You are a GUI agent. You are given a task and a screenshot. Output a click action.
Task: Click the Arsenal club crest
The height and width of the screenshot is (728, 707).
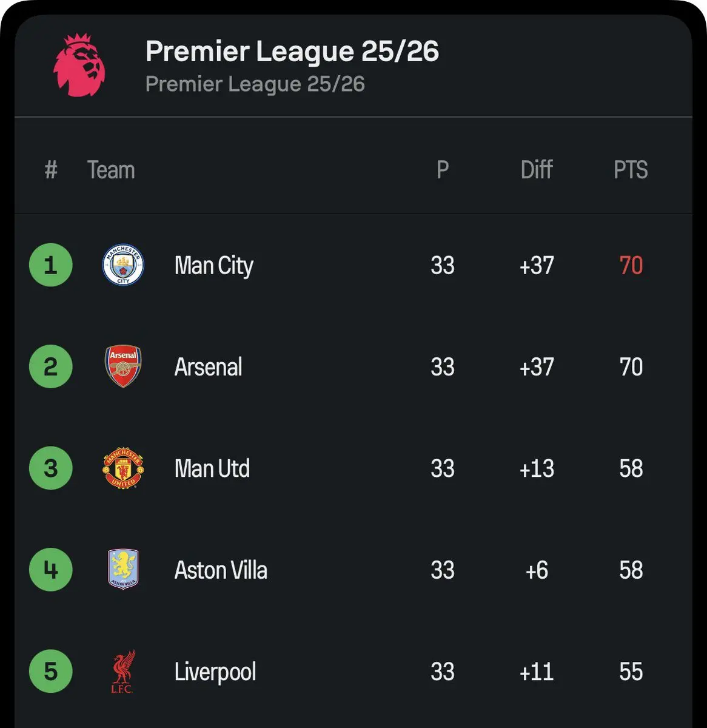click(123, 366)
